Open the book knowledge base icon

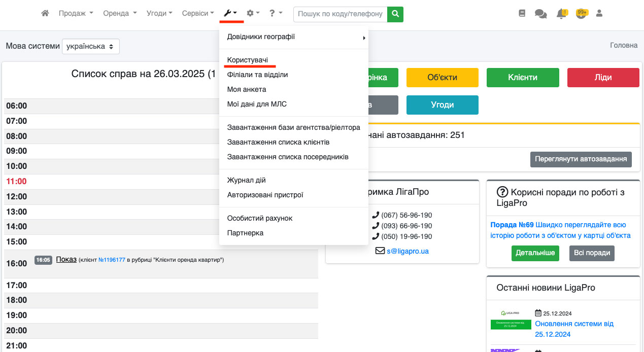[522, 14]
